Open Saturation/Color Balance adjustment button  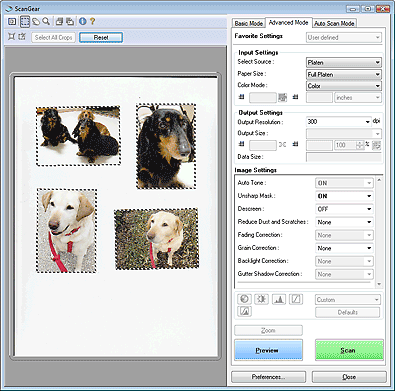(244, 299)
